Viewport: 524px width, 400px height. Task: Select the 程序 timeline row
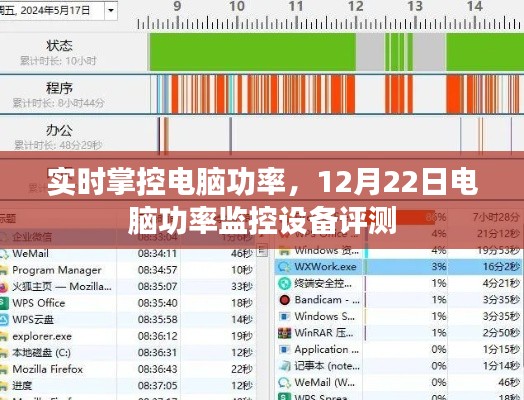click(x=262, y=94)
